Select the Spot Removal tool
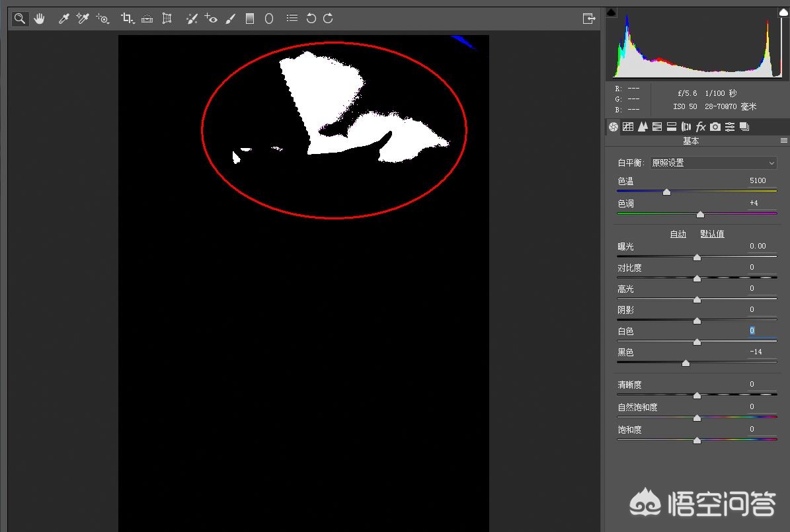Viewport: 790px width, 532px height. pyautogui.click(x=192, y=19)
